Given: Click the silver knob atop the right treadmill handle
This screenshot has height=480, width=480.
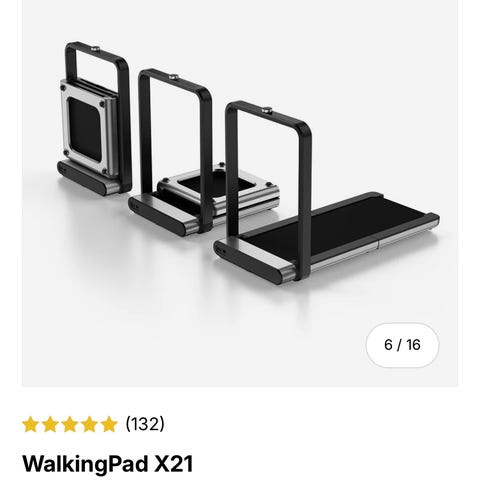Looking at the screenshot, I should click(266, 109).
